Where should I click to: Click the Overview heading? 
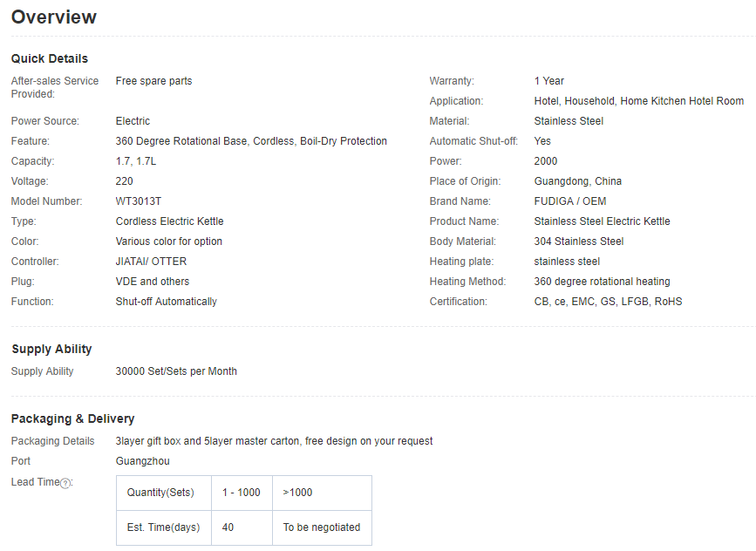pyautogui.click(x=54, y=17)
